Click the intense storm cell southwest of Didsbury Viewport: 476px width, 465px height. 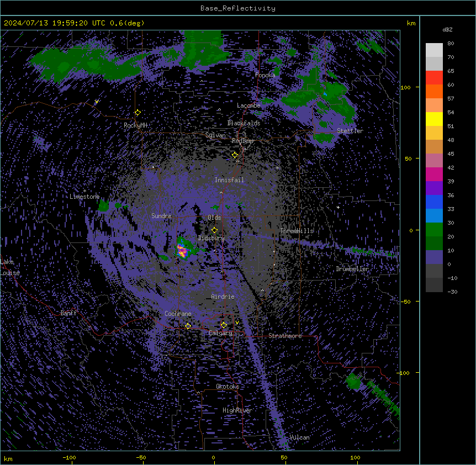pos(182,251)
